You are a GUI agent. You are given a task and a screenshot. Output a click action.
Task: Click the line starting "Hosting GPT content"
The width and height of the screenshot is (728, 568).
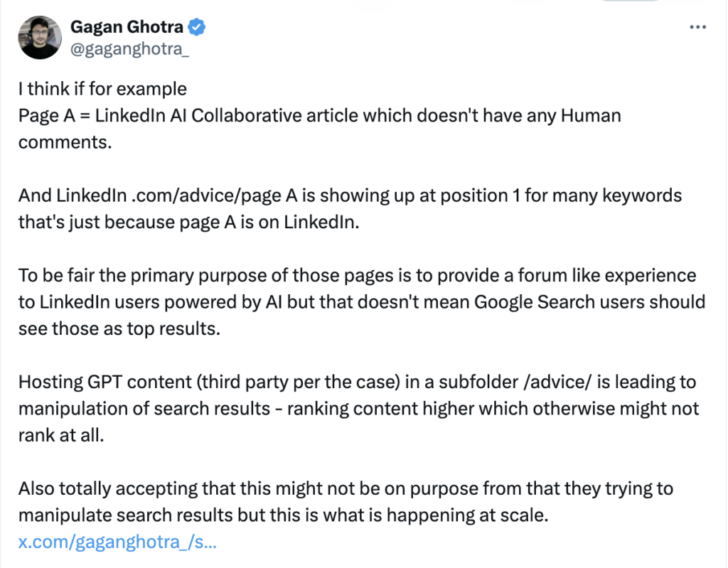click(213, 382)
